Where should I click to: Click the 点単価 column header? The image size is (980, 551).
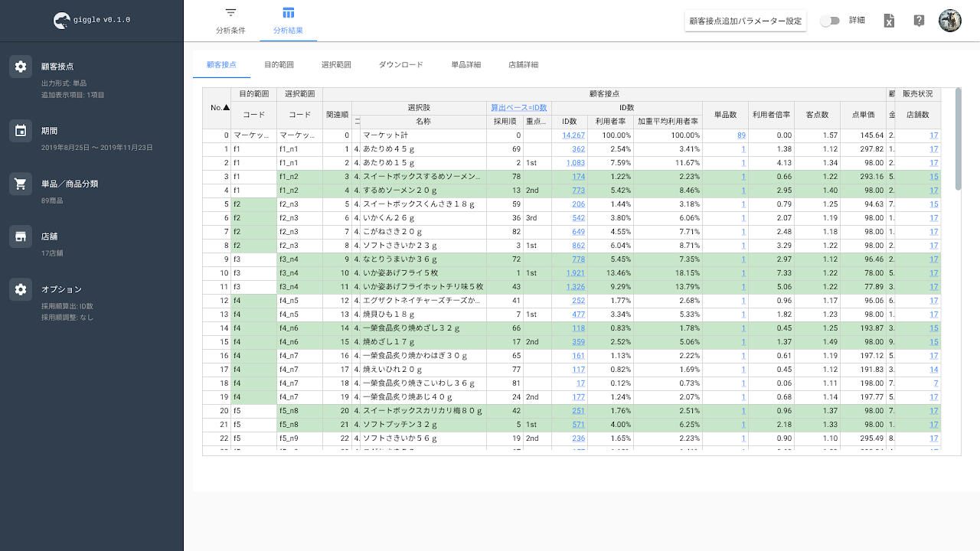click(863, 115)
